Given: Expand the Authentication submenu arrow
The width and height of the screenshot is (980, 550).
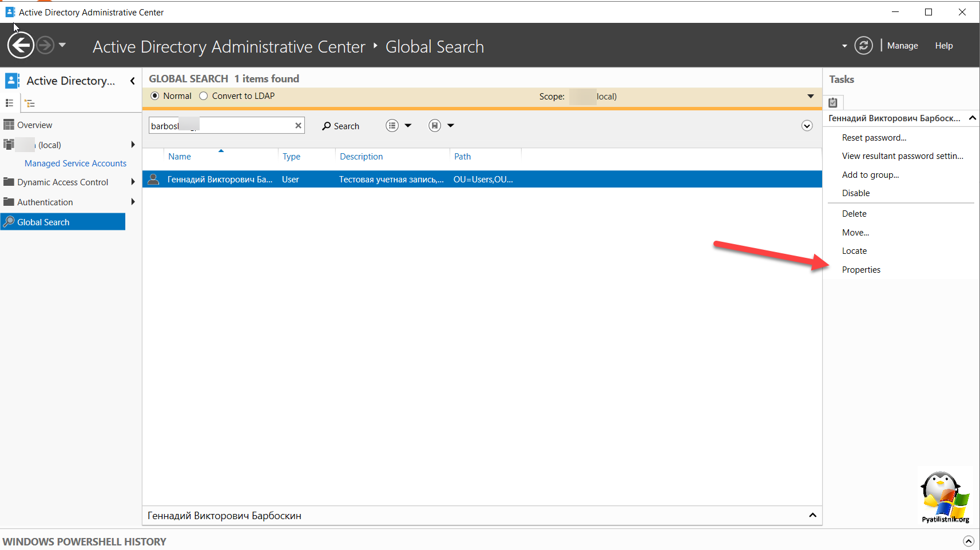Looking at the screenshot, I should (133, 201).
